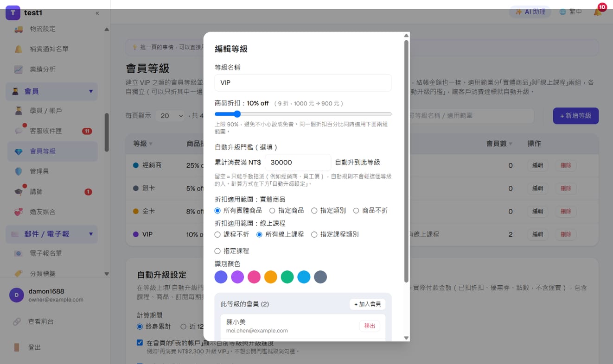Click the purple T logo beside test1
Image resolution: width=613 pixels, height=364 pixels.
13,13
